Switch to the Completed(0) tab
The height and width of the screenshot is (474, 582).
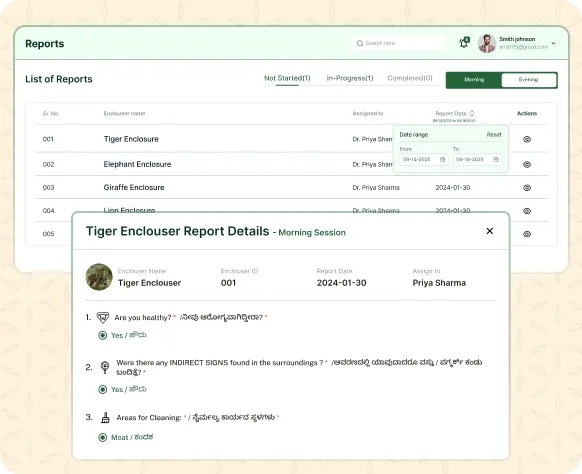point(410,78)
